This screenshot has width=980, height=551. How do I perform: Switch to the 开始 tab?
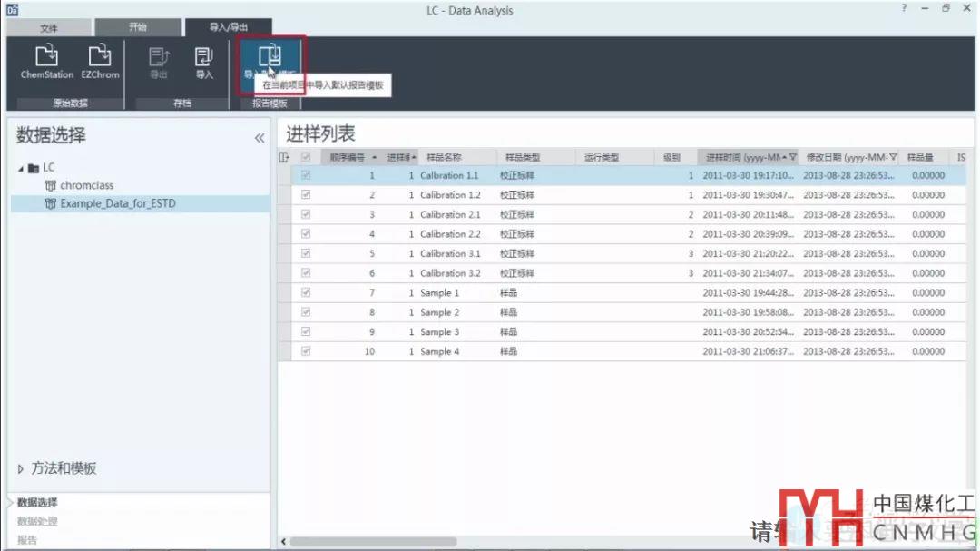pos(138,27)
